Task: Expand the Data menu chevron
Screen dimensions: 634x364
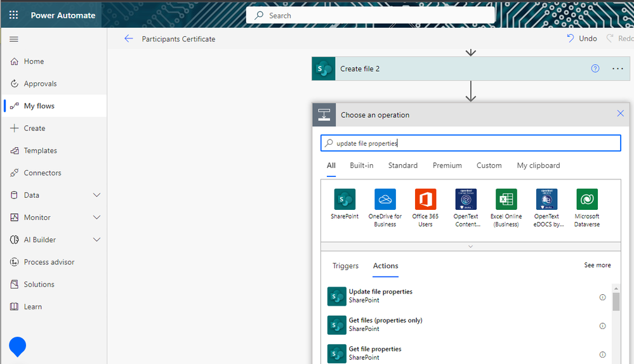Action: click(x=96, y=195)
